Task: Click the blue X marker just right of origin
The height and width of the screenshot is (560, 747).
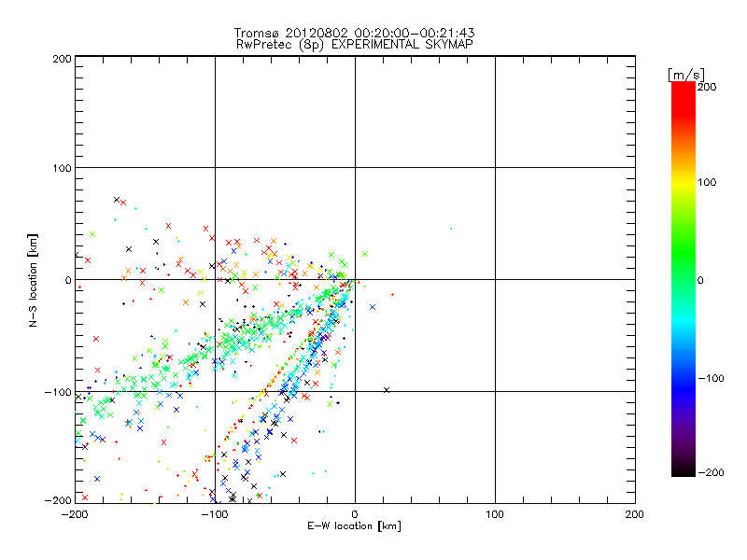Action: pyautogui.click(x=373, y=307)
